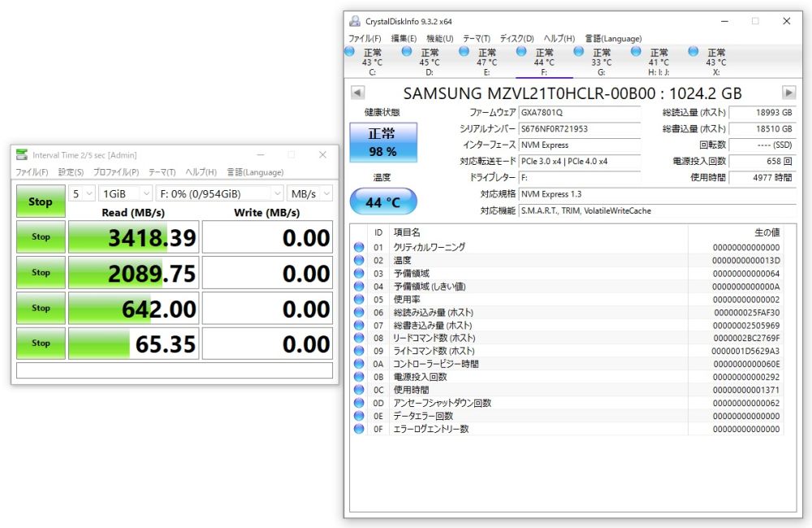Image resolution: width=812 pixels, height=528 pixels.
Task: Stop the test showing 3418.39 MB/s
Action: coord(41,237)
